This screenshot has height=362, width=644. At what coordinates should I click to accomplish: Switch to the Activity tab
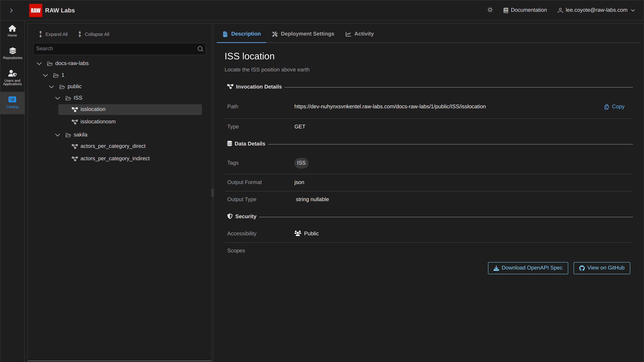pyautogui.click(x=360, y=34)
